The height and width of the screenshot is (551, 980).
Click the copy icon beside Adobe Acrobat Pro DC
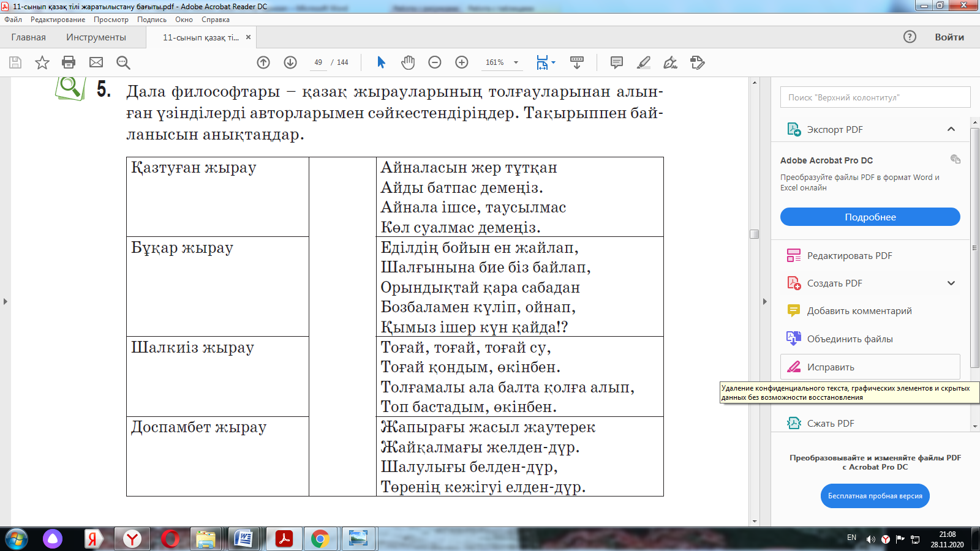956,159
